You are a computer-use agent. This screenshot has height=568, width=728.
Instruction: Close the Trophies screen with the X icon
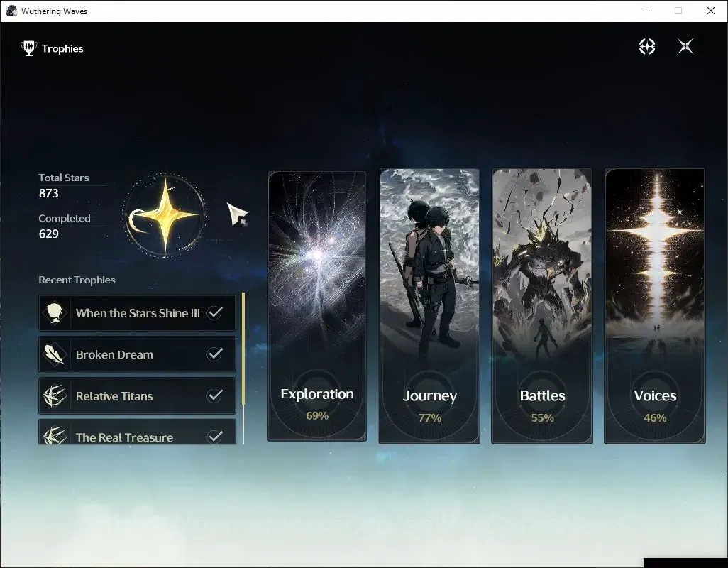685,46
